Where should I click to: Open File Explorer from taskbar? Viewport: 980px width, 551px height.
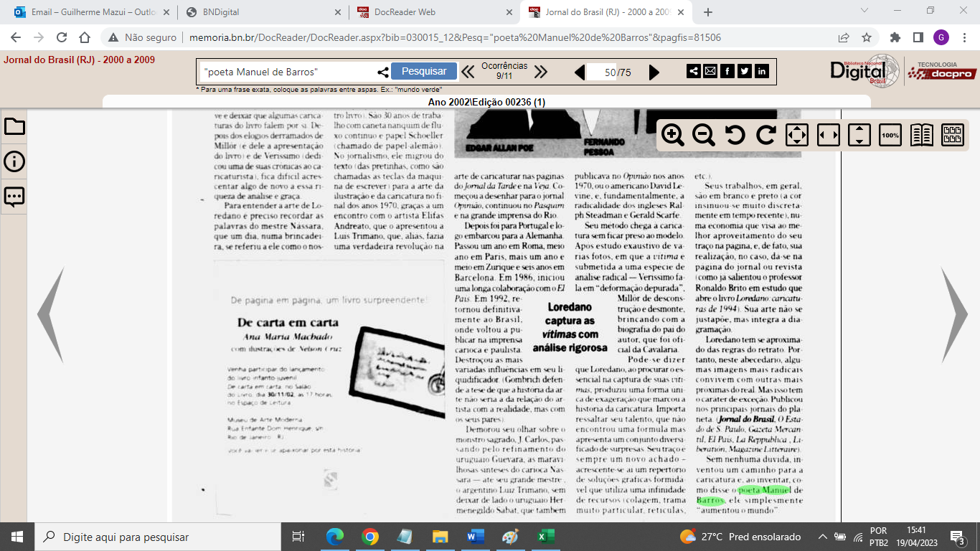point(440,537)
